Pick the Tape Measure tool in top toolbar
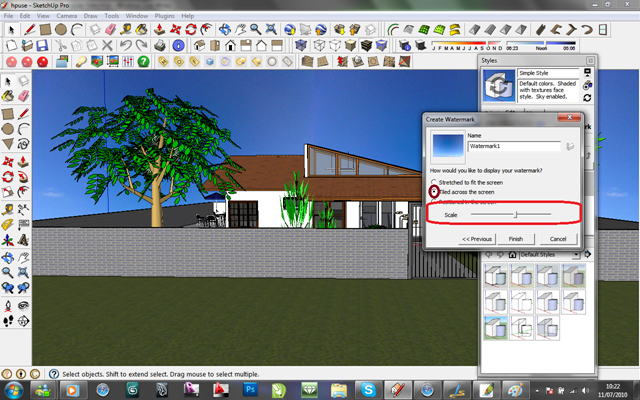Image resolution: width=640 pixels, height=400 pixels. 126,30
